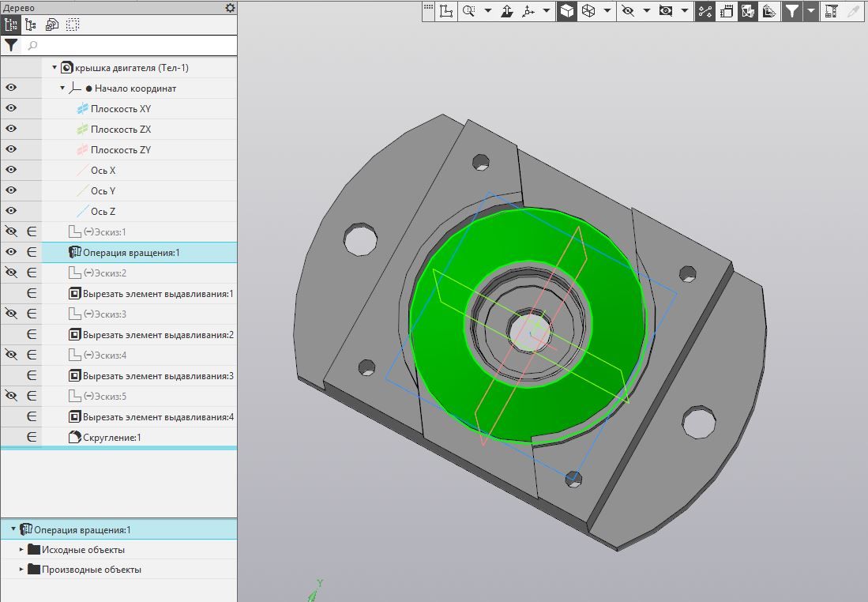Click the toolbar filter funnel button
Viewport: 868px width, 602px height.
tap(791, 11)
